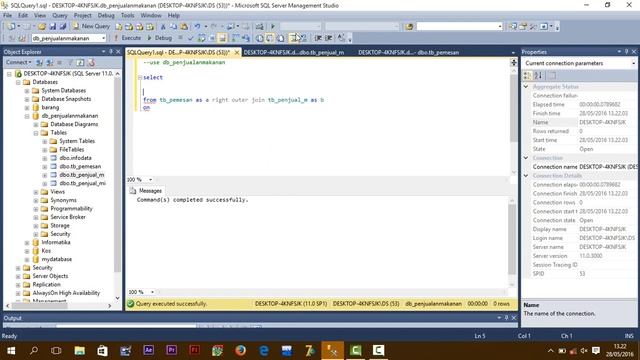640x360 pixels.
Task: Click the Cut scissors icon
Action: point(162,27)
